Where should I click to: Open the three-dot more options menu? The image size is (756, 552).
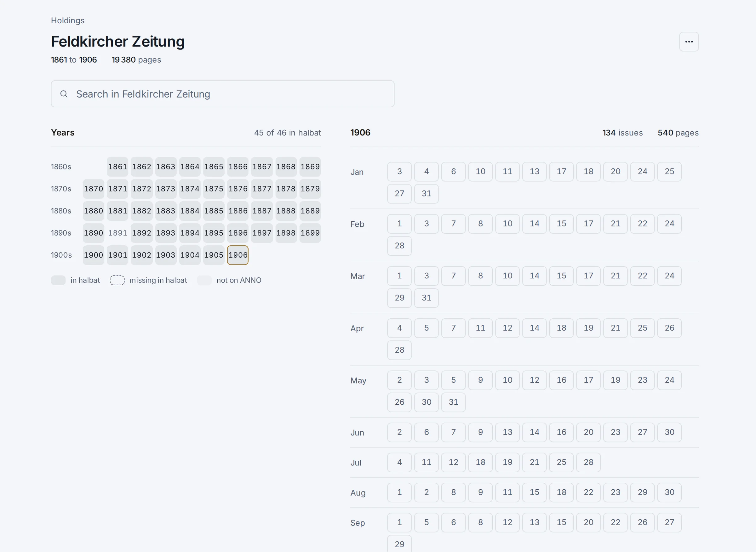689,42
